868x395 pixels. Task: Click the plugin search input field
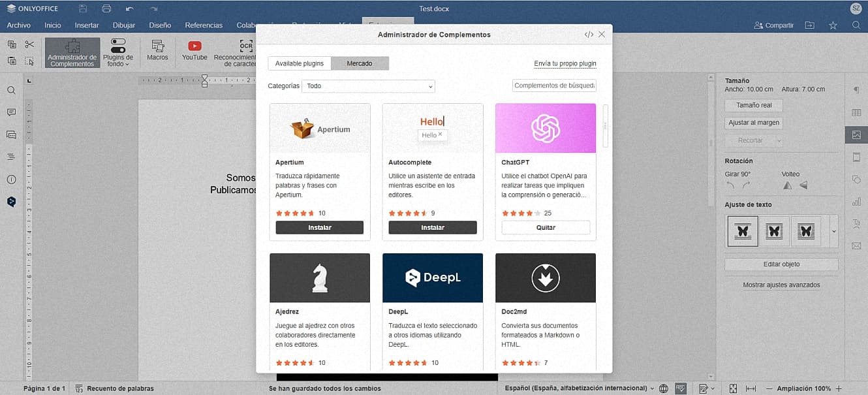(553, 86)
